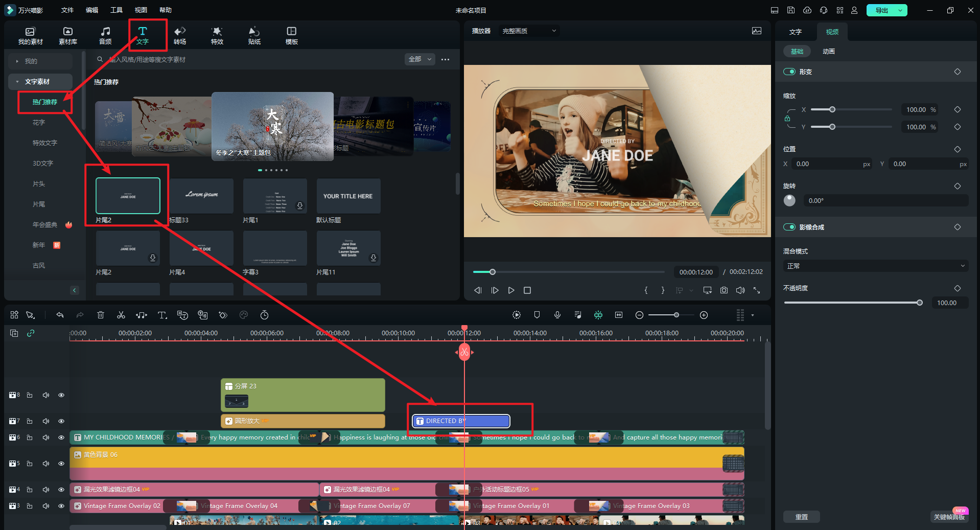This screenshot has height=530, width=980.
Task: Click the delete trash icon in timeline toolbar
Action: click(x=101, y=315)
